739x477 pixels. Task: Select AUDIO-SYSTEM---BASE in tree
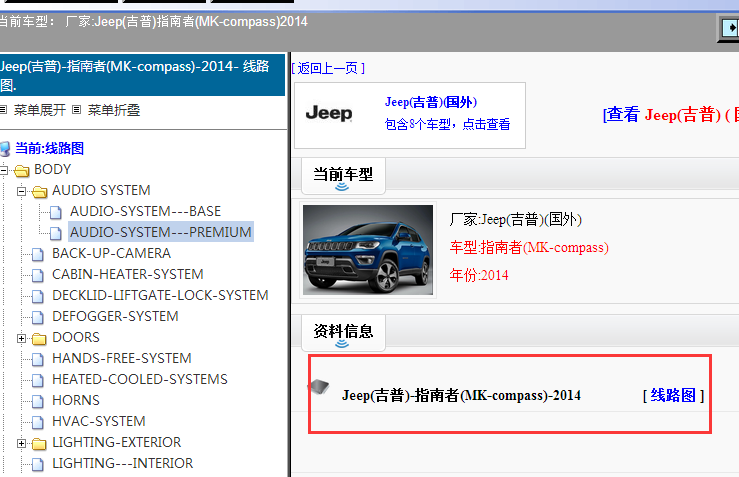(145, 211)
